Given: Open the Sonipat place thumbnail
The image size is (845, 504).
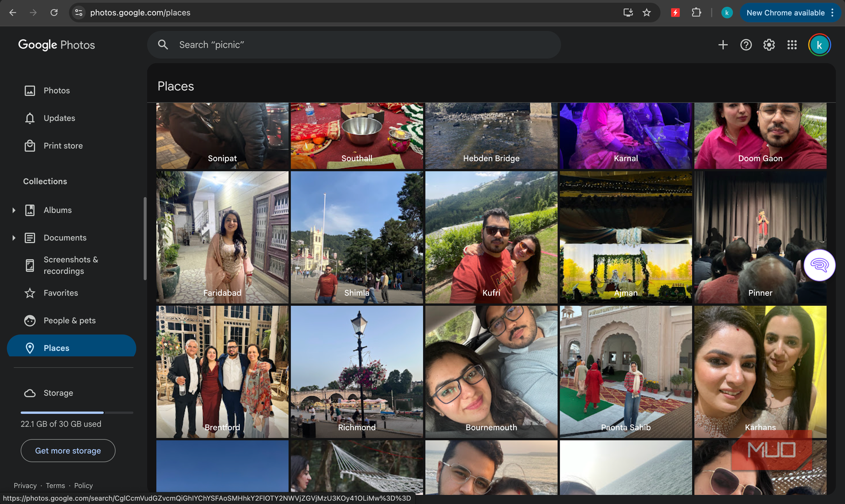Looking at the screenshot, I should pyautogui.click(x=222, y=136).
